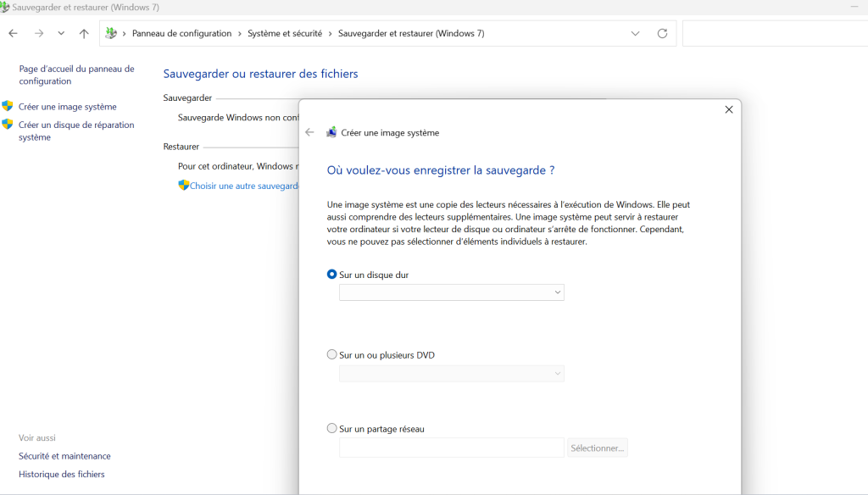Click the network share path field
This screenshot has height=495, width=868.
(452, 448)
